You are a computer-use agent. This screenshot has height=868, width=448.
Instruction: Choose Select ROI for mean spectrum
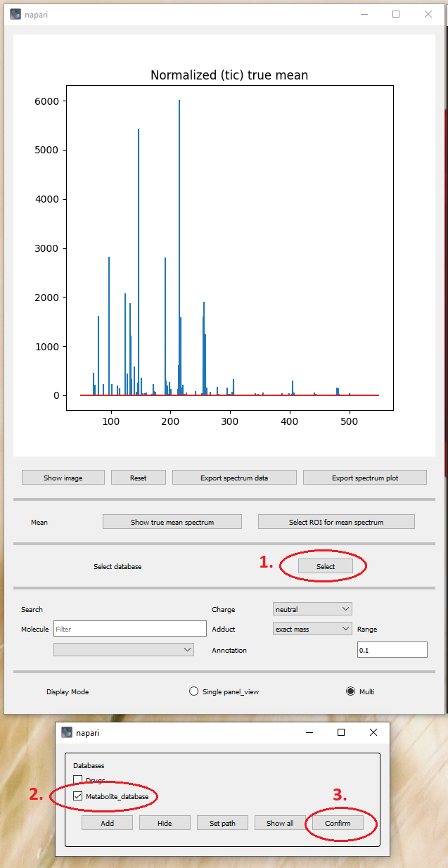click(336, 522)
